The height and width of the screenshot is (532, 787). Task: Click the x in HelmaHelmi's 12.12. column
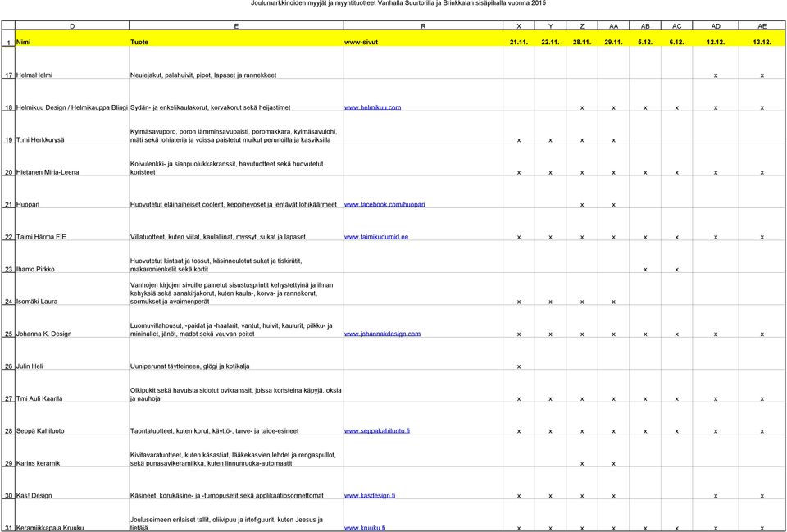pyautogui.click(x=716, y=75)
